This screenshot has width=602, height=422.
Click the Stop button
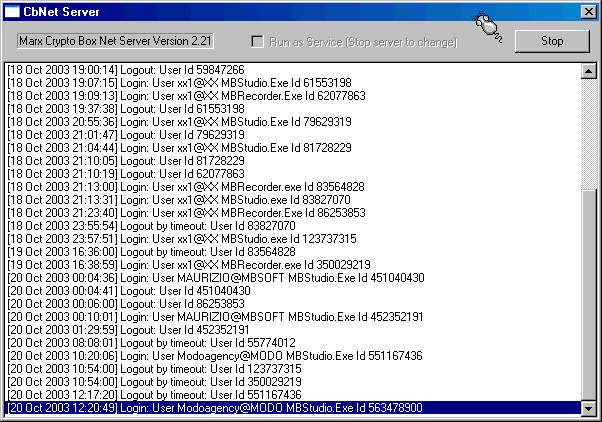pos(552,41)
